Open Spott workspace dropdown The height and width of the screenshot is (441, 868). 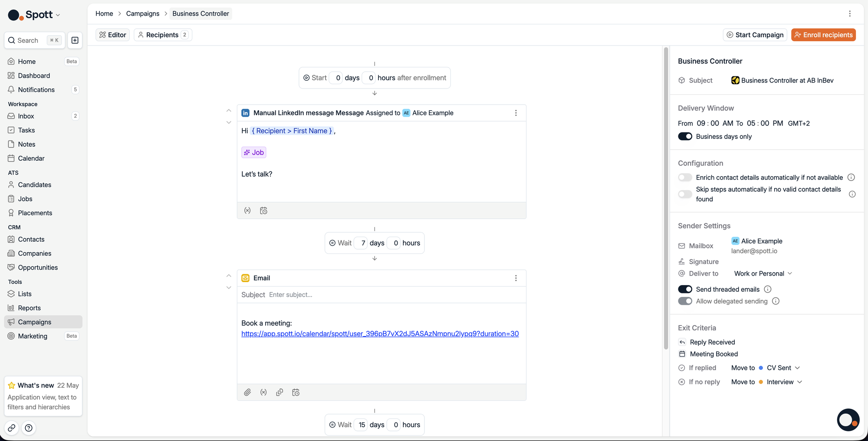34,15
